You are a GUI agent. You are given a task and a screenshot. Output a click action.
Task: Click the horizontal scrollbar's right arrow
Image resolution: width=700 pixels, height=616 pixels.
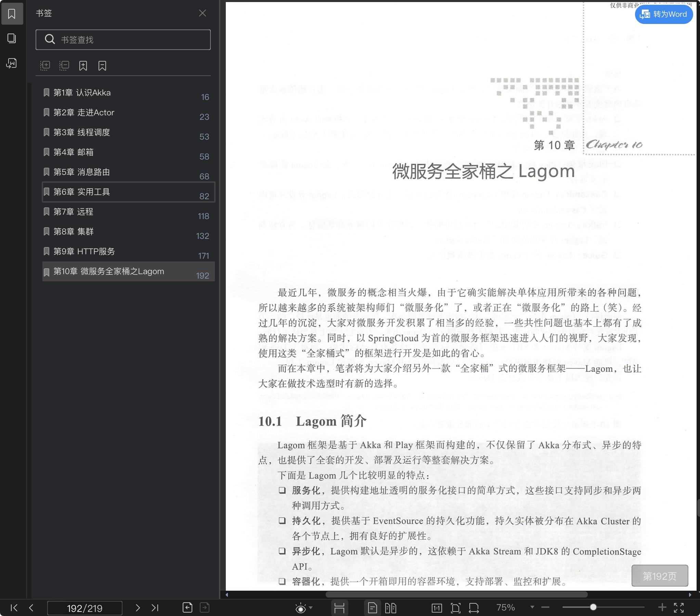pos(690,595)
